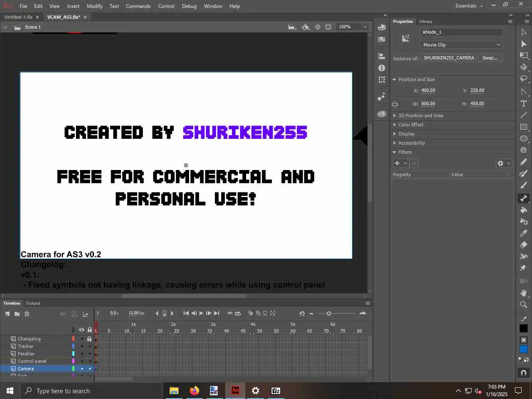
Task: Show or hide all layers eye
Action: 81,330
